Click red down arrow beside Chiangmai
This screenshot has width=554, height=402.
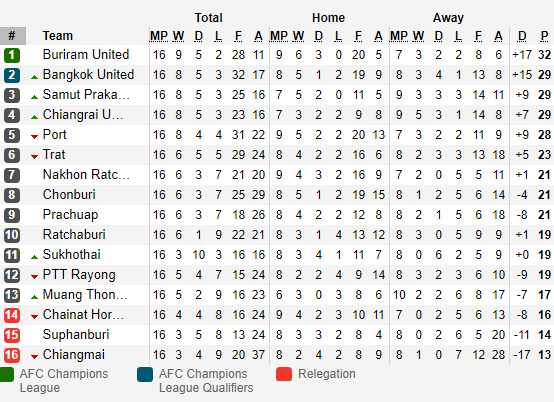[x=34, y=357]
